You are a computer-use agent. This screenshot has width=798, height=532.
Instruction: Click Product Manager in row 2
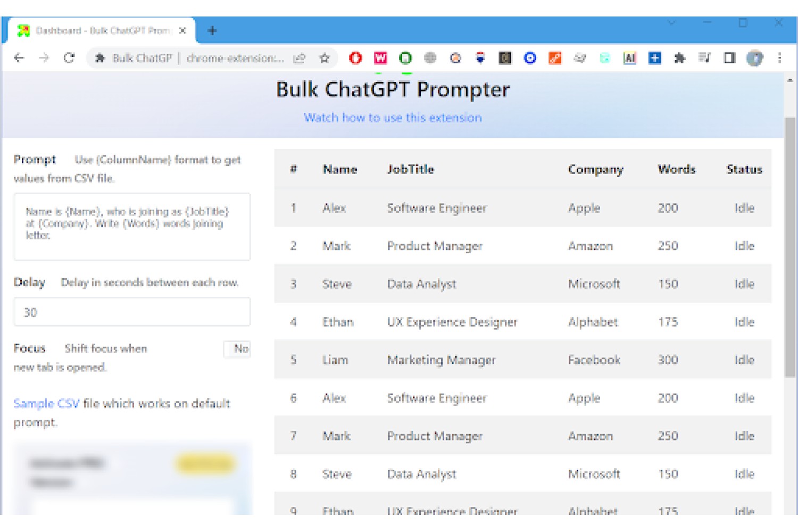(435, 246)
